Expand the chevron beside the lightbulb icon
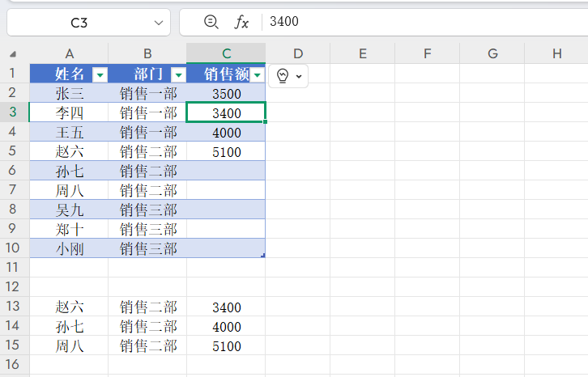 [299, 76]
